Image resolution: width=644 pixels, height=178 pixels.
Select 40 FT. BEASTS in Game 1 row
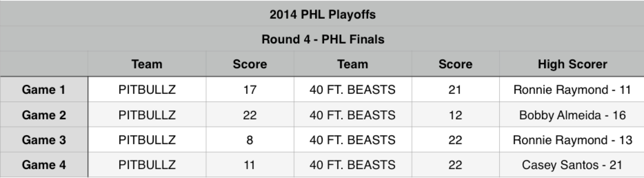click(x=352, y=90)
